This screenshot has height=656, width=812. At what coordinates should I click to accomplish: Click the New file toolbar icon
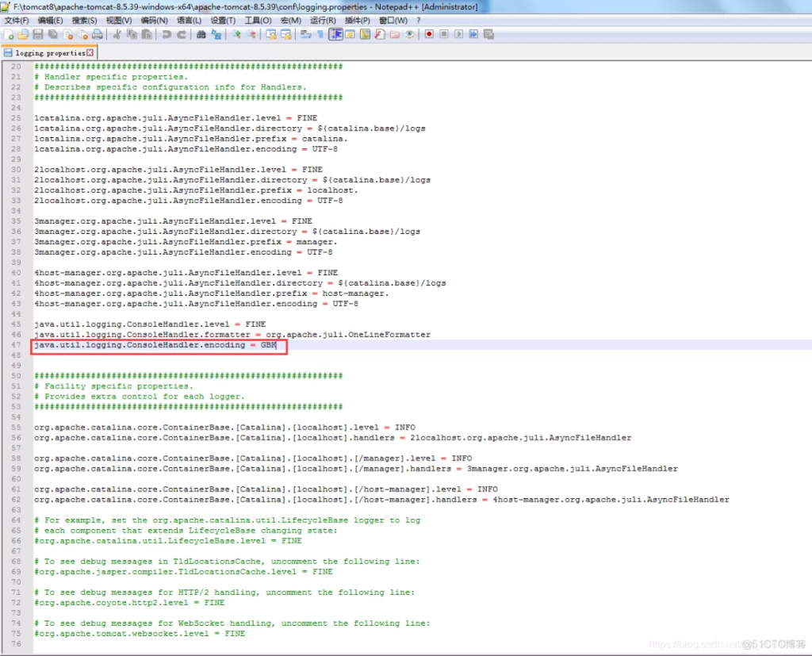[x=8, y=34]
